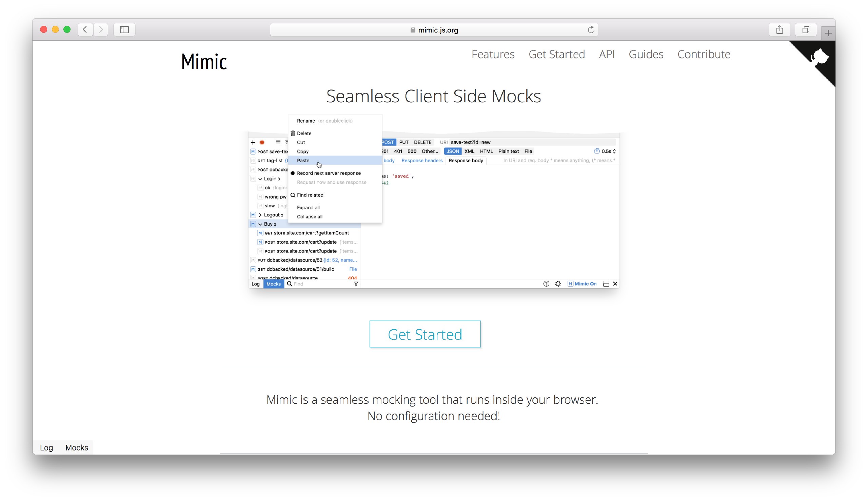Viewport: 868px width, 501px height.
Task: Choose Copy in the context menu
Action: coord(335,151)
